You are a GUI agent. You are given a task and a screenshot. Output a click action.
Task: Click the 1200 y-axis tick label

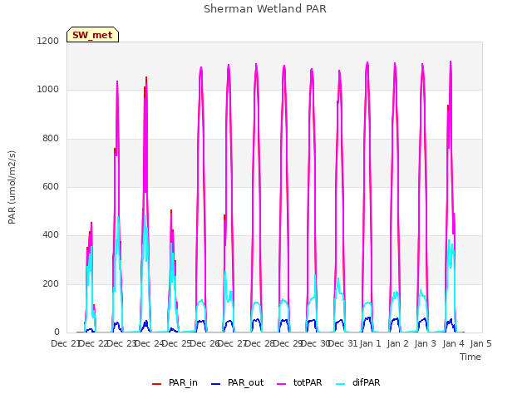point(48,41)
